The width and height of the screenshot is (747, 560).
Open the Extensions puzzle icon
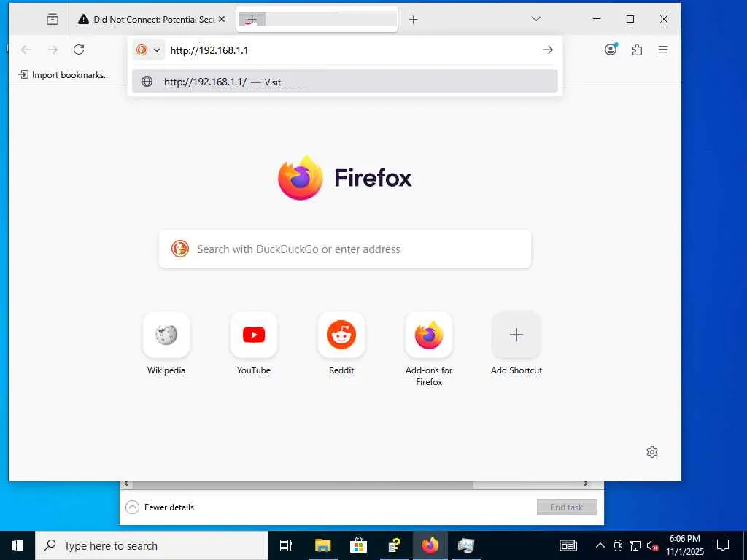(x=637, y=50)
